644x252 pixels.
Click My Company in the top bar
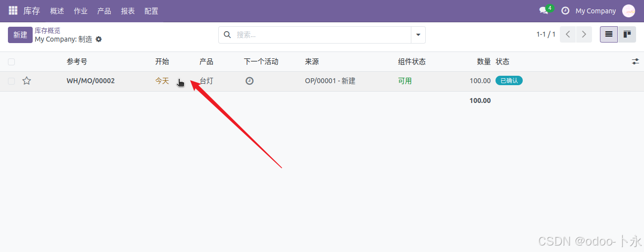[595, 11]
